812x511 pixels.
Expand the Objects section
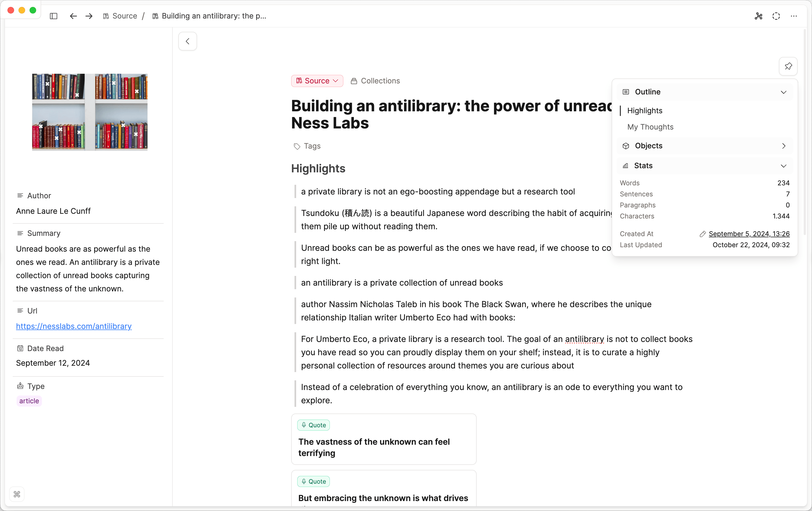click(x=784, y=146)
